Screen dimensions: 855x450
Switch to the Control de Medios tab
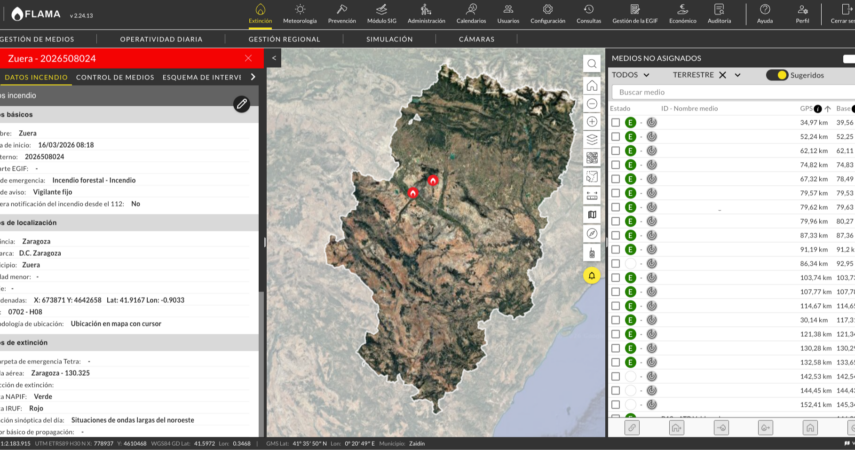click(x=115, y=76)
